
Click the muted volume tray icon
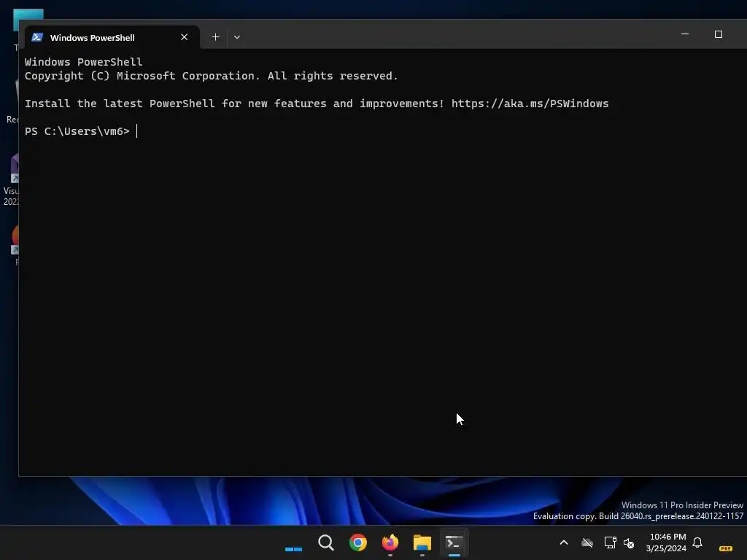[x=629, y=542]
